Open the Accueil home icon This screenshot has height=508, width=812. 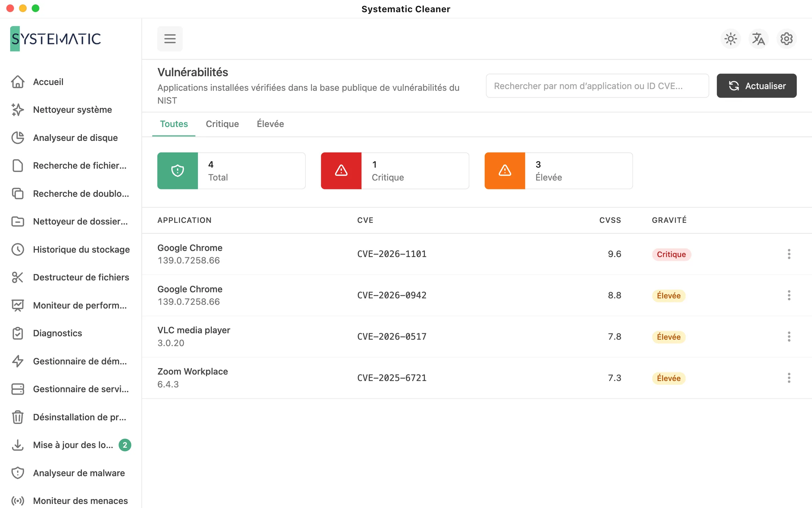pyautogui.click(x=18, y=82)
